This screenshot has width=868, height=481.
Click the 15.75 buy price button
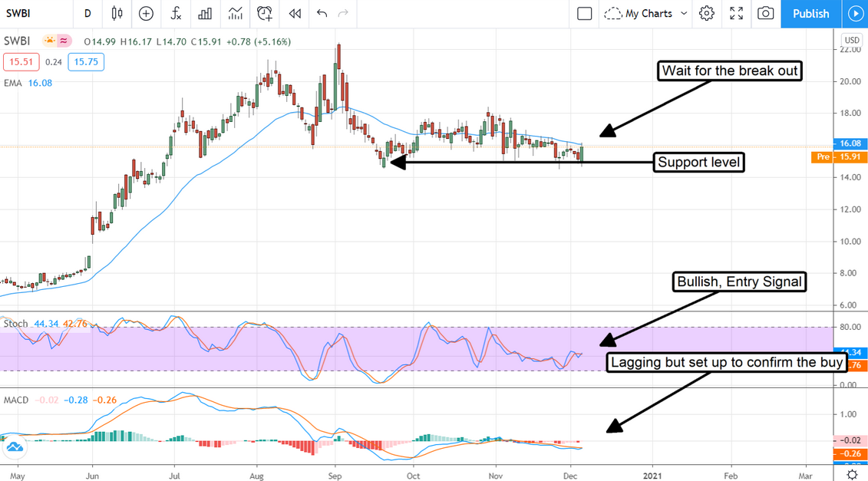pos(86,62)
